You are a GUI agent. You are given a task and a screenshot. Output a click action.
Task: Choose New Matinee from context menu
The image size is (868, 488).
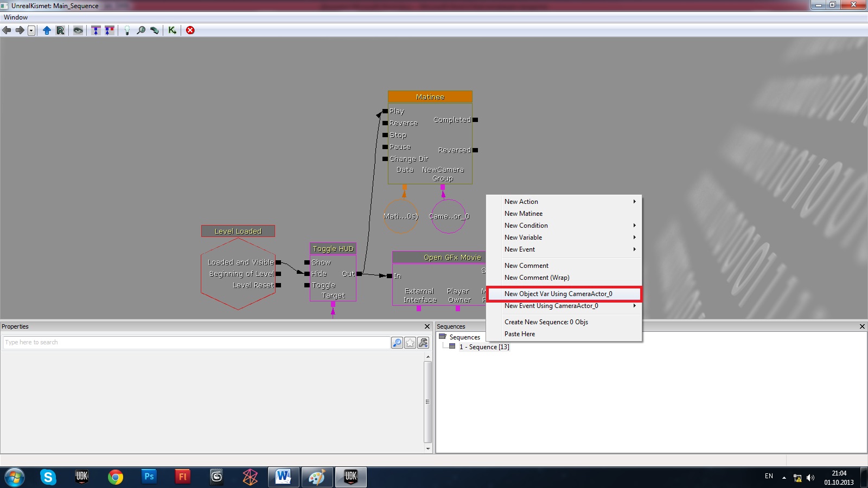564,214
